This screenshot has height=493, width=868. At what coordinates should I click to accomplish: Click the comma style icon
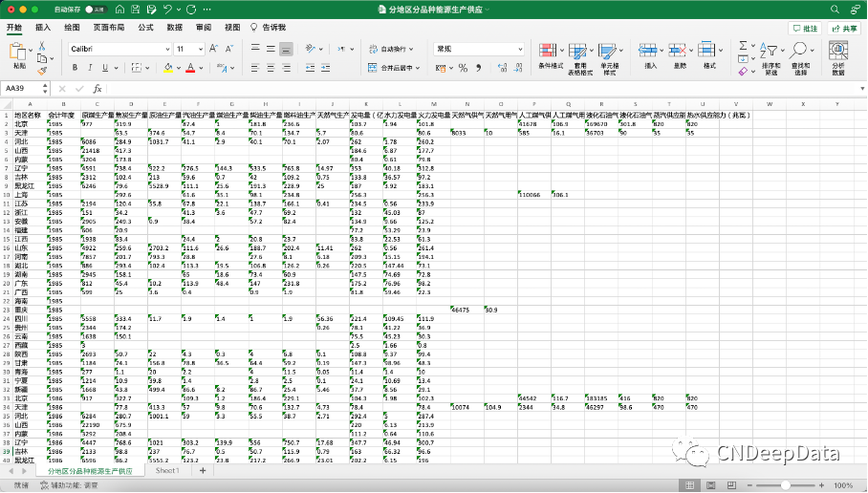coord(478,68)
